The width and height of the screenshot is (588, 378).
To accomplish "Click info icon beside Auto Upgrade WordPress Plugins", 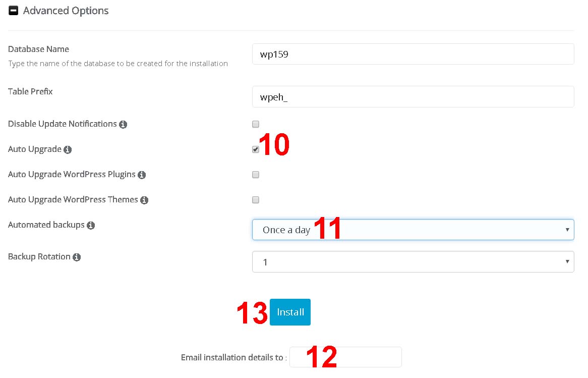I will tap(142, 175).
